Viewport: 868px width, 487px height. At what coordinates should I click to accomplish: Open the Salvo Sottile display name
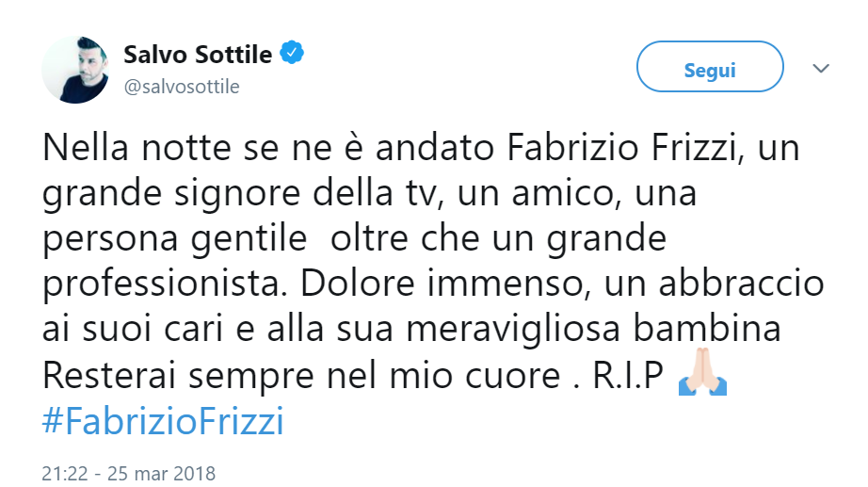(198, 55)
